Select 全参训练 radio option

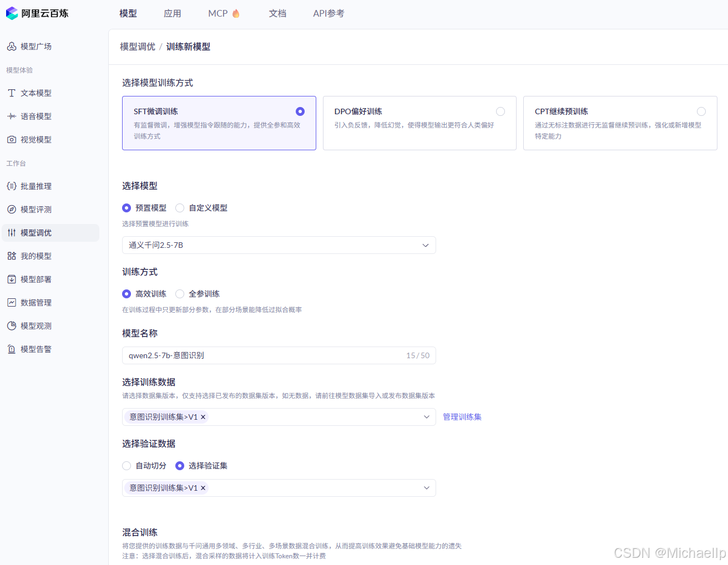click(180, 294)
